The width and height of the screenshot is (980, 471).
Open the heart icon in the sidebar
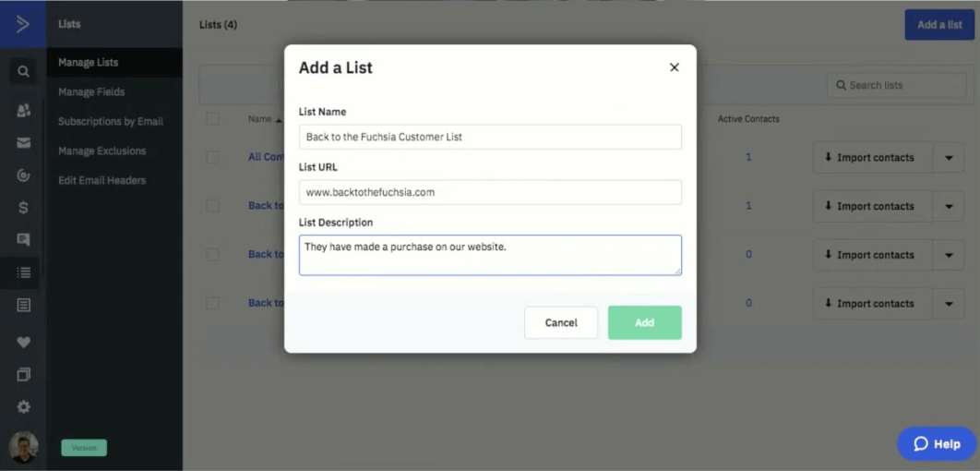(23, 342)
